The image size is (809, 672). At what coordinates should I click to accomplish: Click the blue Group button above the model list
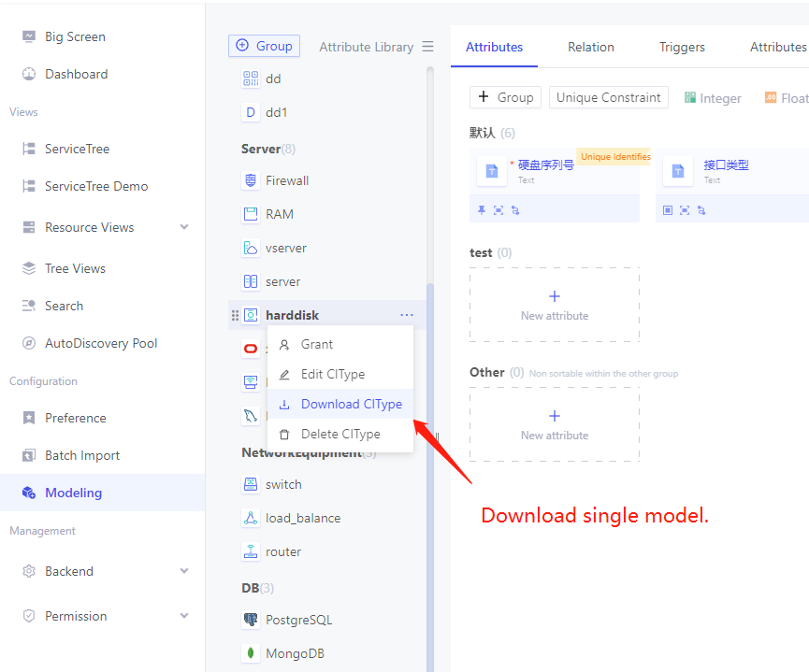[x=264, y=46]
